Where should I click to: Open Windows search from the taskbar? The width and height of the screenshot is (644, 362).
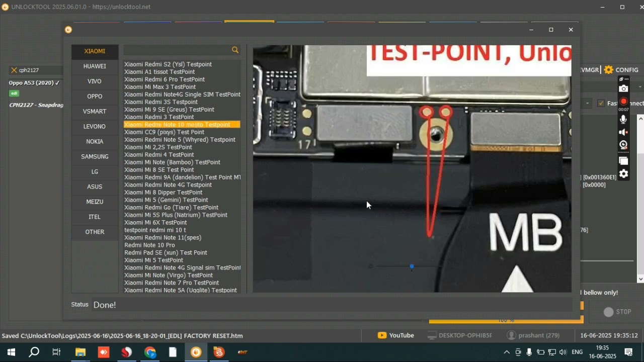pos(34,352)
